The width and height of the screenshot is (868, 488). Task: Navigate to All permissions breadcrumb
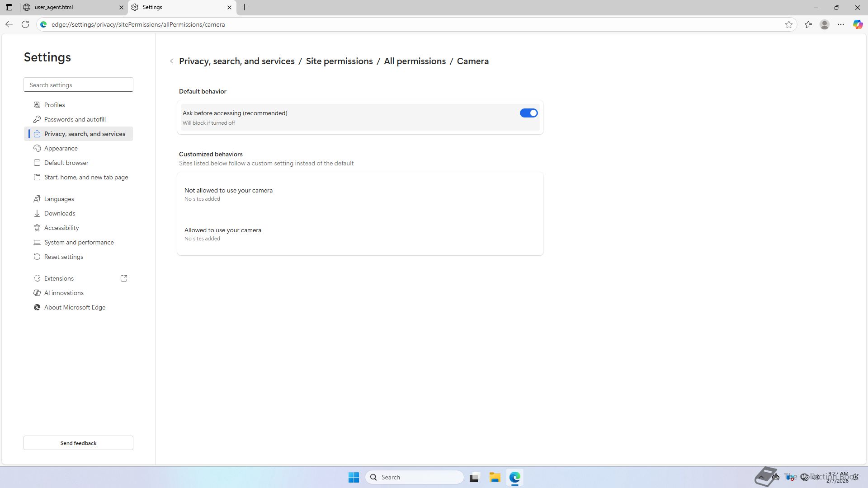click(x=415, y=61)
